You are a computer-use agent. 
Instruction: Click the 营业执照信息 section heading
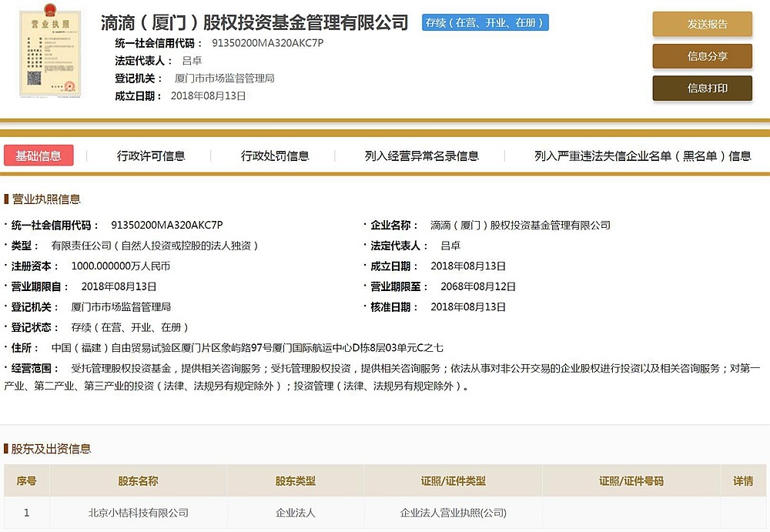point(46,199)
